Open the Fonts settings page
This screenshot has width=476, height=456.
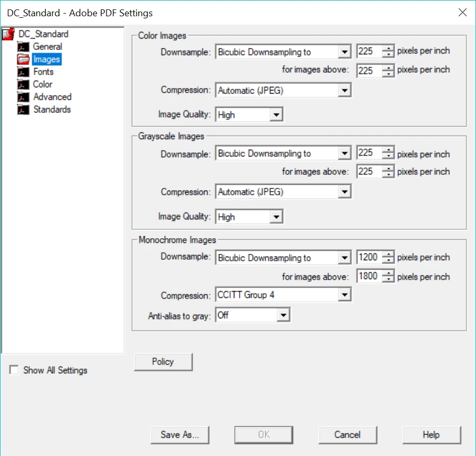43,72
